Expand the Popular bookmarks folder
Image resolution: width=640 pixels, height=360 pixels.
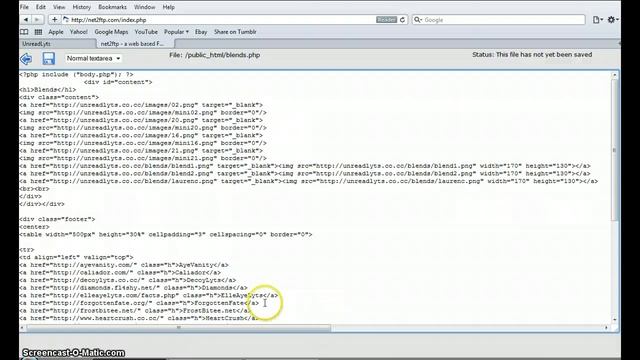[176, 32]
